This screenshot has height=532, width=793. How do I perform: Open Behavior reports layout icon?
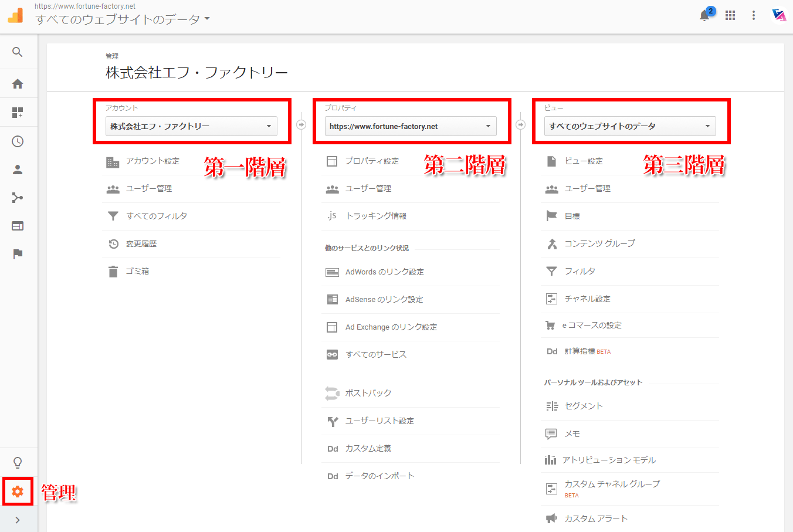point(18,226)
